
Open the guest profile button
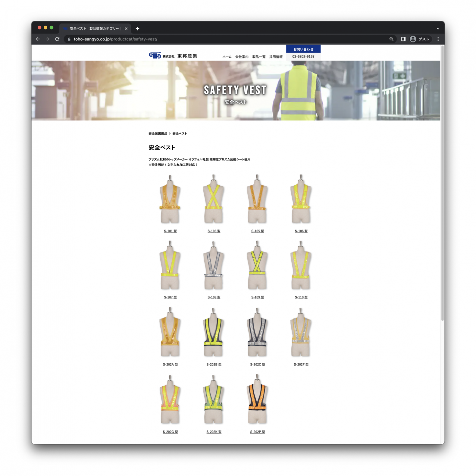pos(420,39)
